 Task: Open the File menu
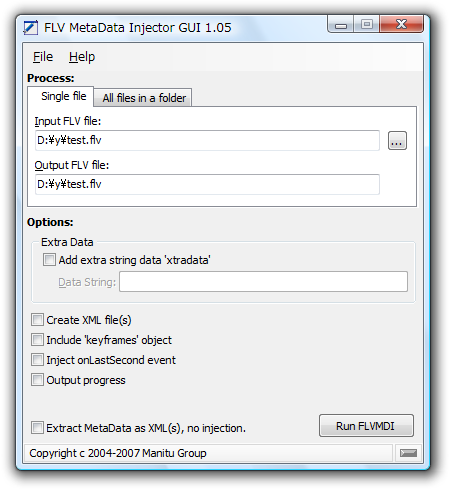pyautogui.click(x=43, y=57)
